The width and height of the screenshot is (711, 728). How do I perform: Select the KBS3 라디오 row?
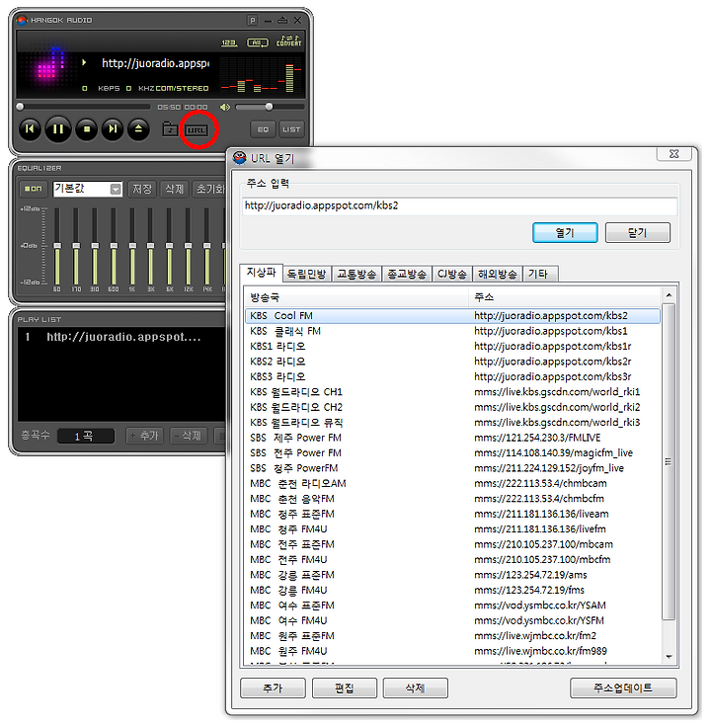[x=452, y=376]
